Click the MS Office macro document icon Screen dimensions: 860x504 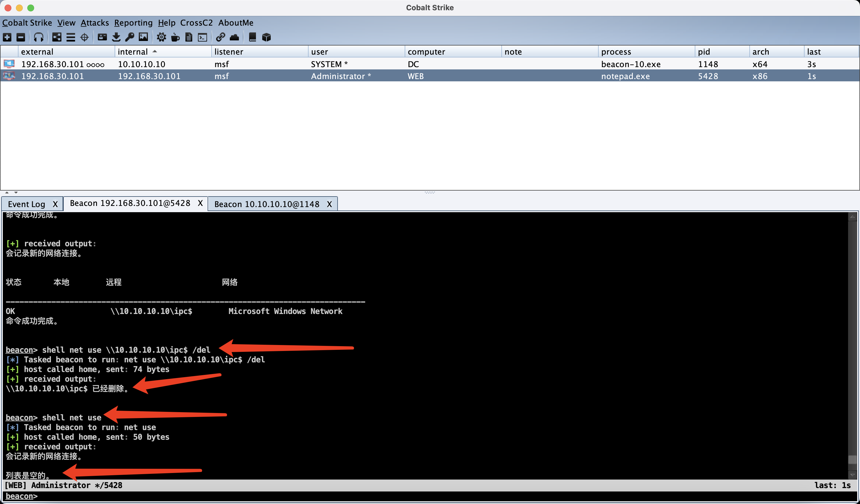[x=189, y=37]
